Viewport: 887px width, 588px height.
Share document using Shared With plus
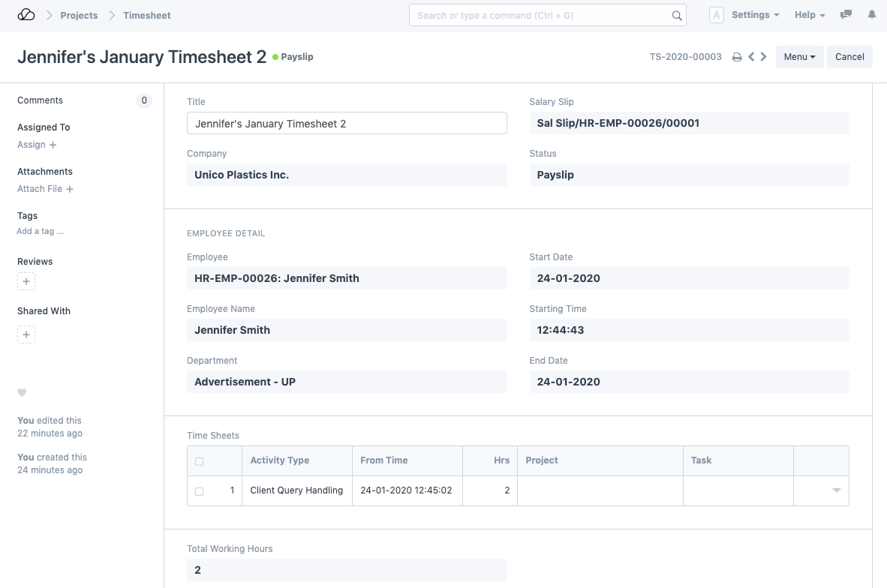[x=26, y=334]
